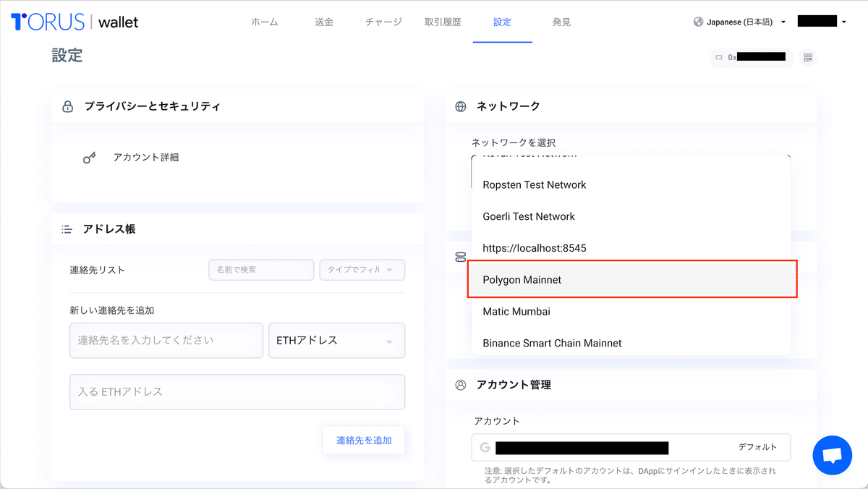Choose https://localhost:8545 network
Image resolution: width=868 pixels, height=489 pixels.
(x=631, y=248)
